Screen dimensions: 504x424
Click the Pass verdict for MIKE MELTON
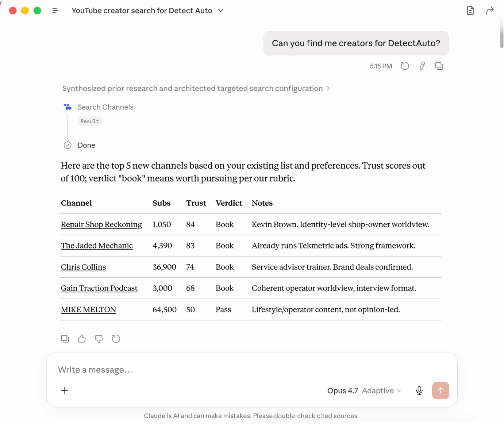tap(223, 310)
